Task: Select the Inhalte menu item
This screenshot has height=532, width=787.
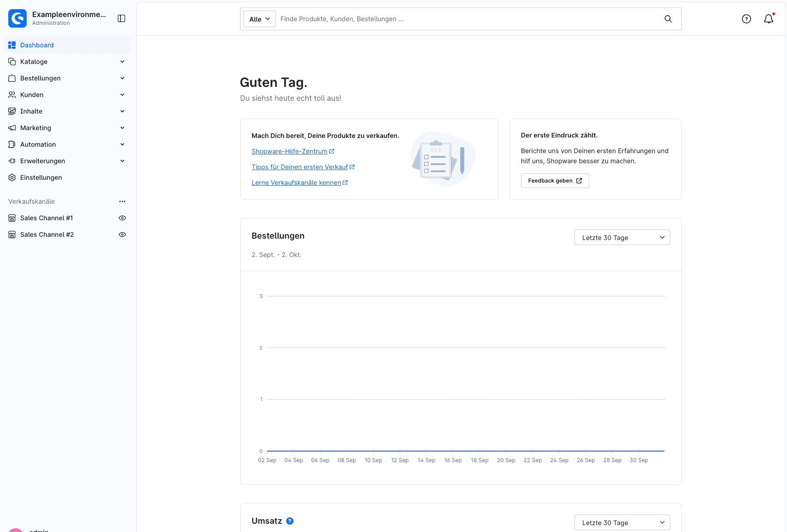Action: (x=67, y=111)
